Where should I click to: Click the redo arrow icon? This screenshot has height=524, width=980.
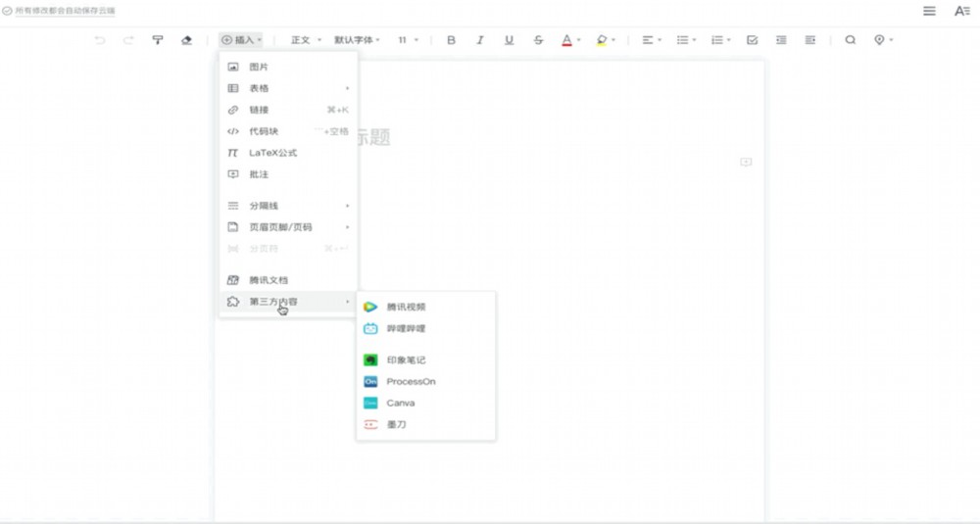pos(128,40)
